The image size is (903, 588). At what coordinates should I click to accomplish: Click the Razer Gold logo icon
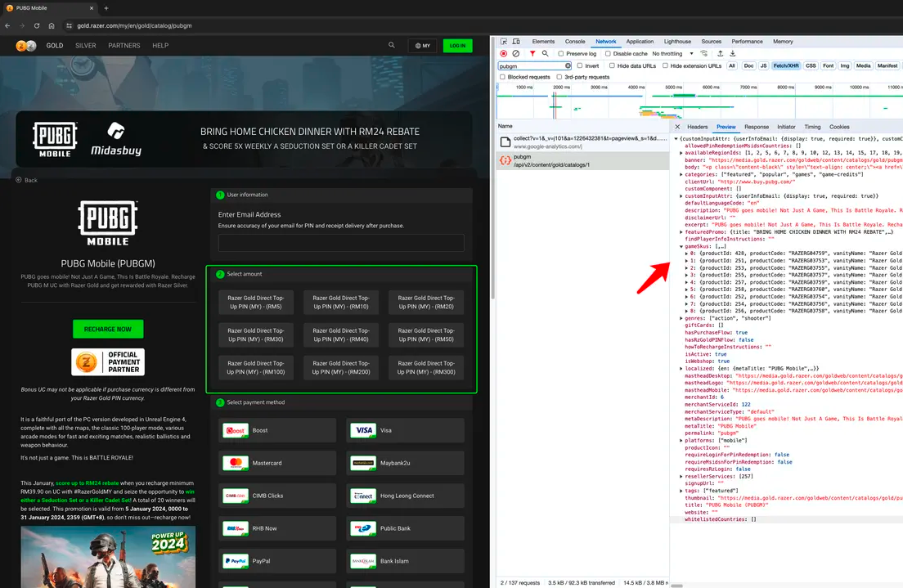point(26,46)
